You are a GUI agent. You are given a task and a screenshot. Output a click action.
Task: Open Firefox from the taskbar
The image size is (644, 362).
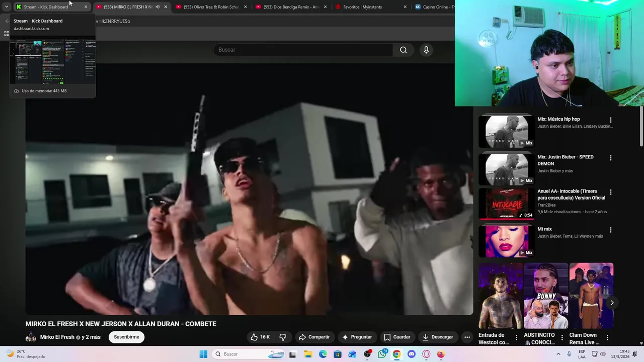click(441, 354)
